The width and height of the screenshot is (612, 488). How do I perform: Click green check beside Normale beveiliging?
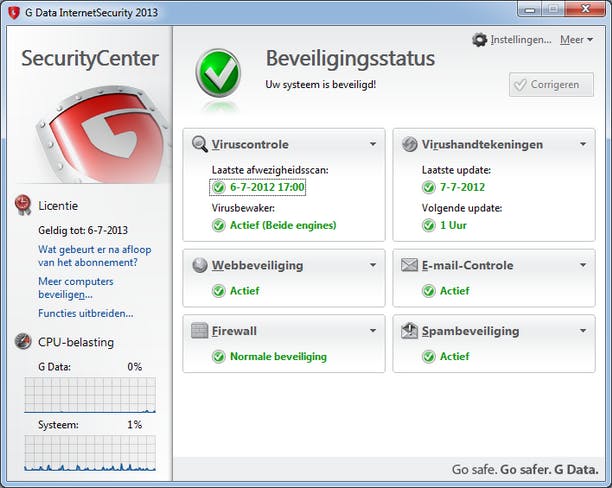pyautogui.click(x=219, y=356)
